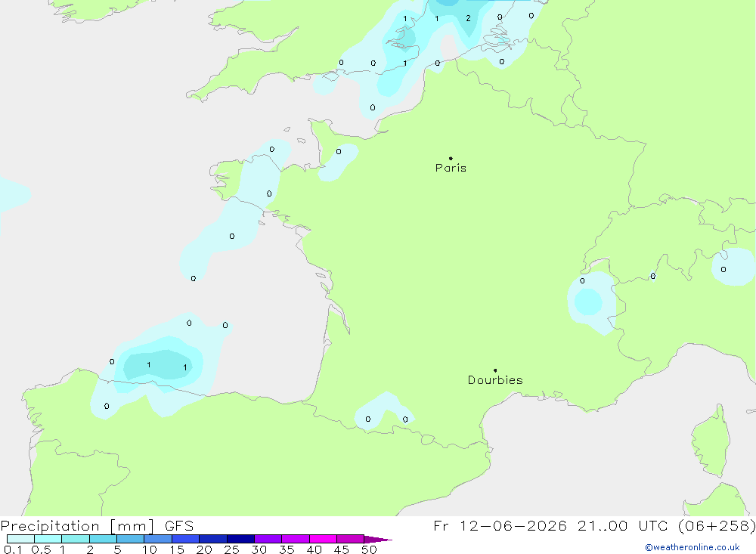Viewport: 756px width, 554px height.
Task: Select the 30–35 mm legend swatch
Action: click(x=268, y=539)
